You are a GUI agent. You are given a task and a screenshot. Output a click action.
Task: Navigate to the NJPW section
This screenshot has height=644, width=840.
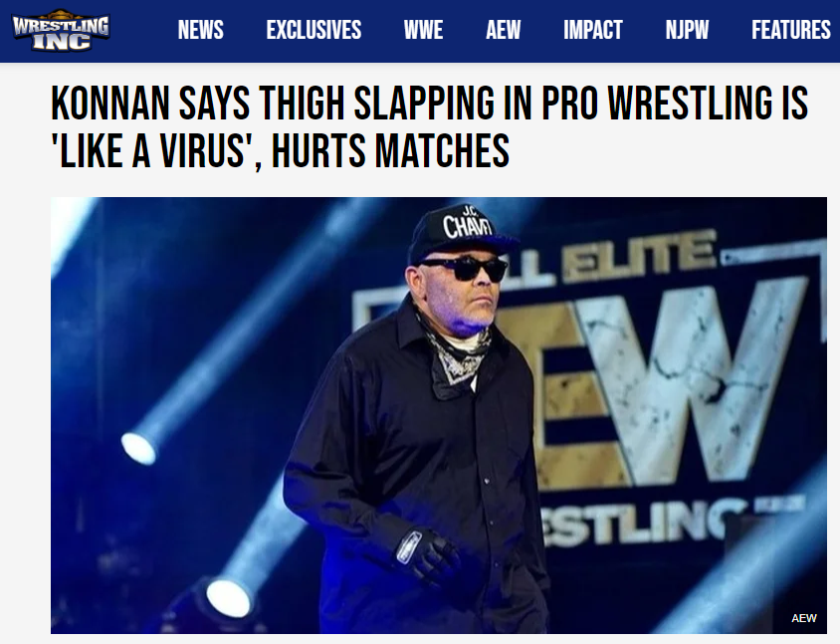click(687, 30)
